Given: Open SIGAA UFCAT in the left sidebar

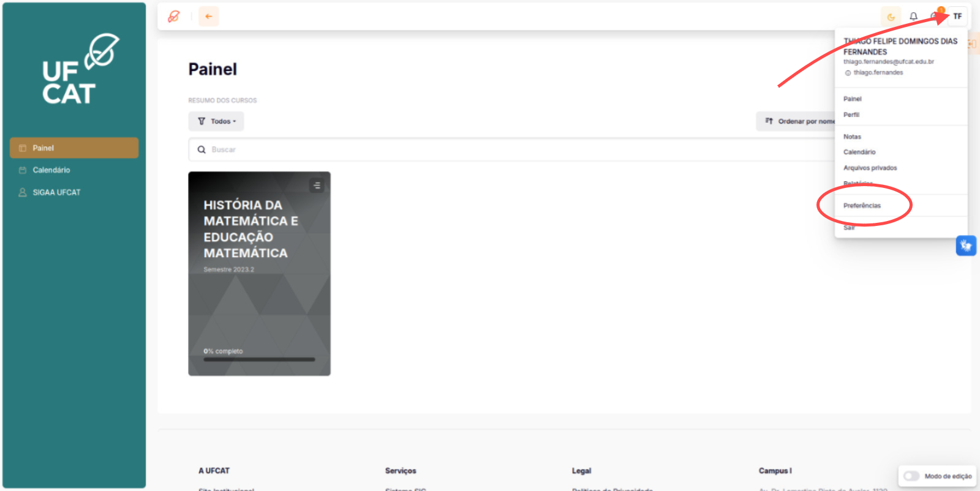Looking at the screenshot, I should (74, 192).
